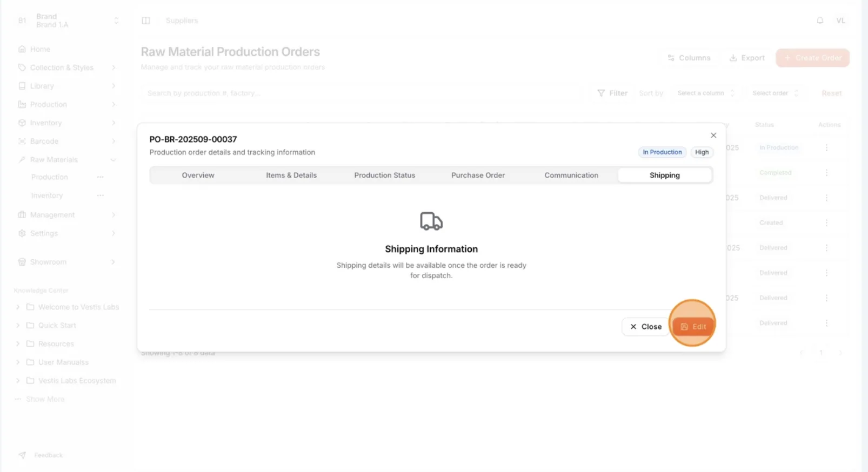The height and width of the screenshot is (472, 868).
Task: Click the High priority badge
Action: coord(702,152)
